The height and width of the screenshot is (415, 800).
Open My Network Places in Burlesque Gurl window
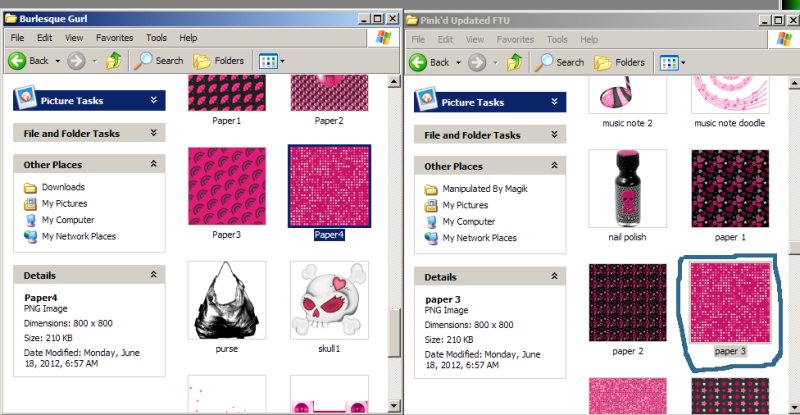point(79,236)
